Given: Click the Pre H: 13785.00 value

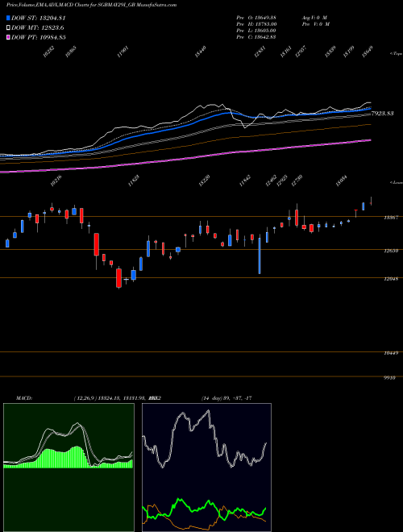Looking at the screenshot, I should (257, 24).
